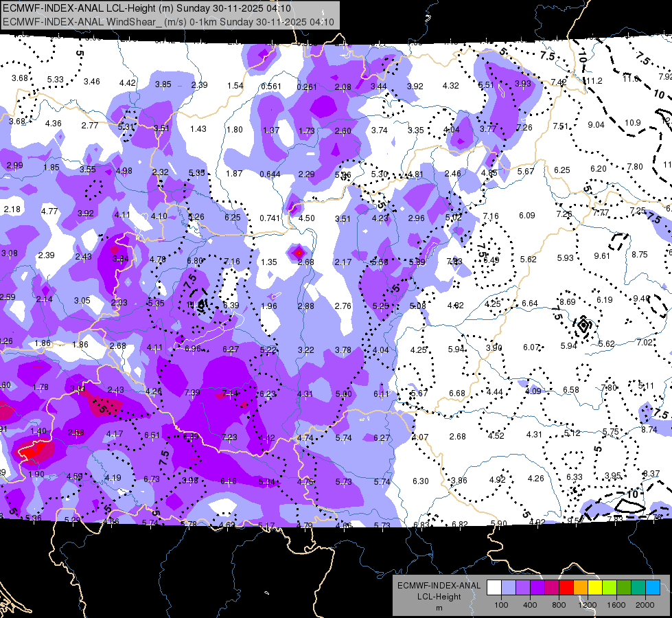Click the wind shear value 11.2
The width and height of the screenshot is (672, 618).
594,80
